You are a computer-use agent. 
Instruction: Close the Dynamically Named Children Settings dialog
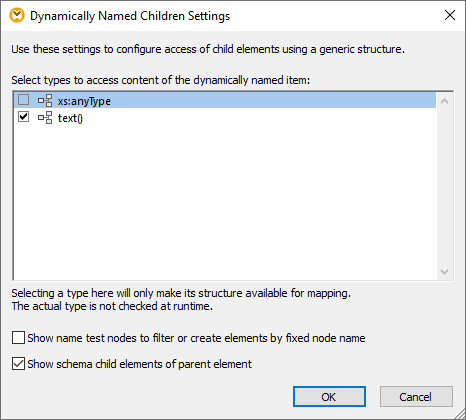pyautogui.click(x=450, y=15)
